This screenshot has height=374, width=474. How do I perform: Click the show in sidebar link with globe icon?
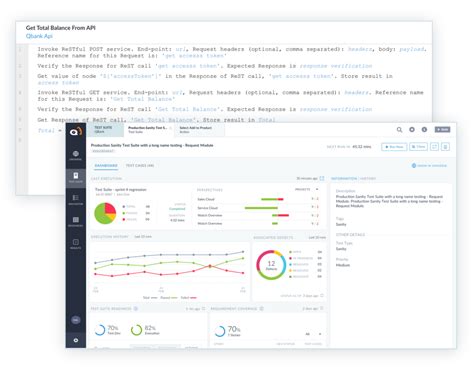pyautogui.click(x=429, y=166)
